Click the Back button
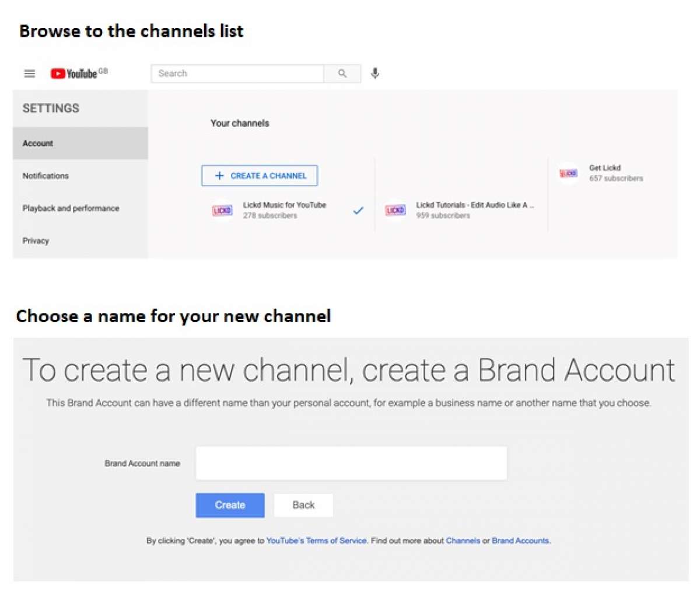Image resolution: width=700 pixels, height=596 pixels. click(303, 505)
